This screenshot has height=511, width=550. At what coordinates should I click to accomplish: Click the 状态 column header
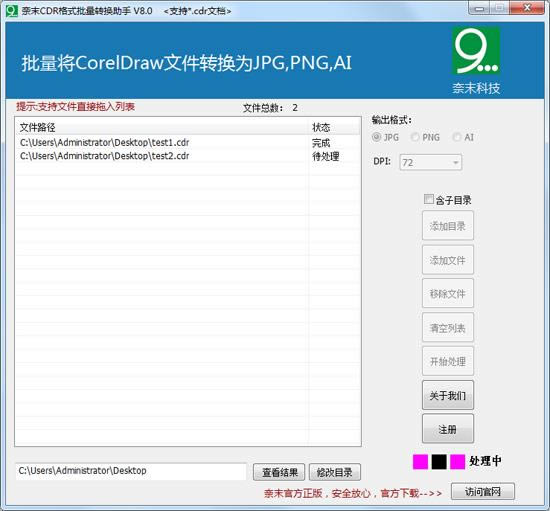[334, 127]
